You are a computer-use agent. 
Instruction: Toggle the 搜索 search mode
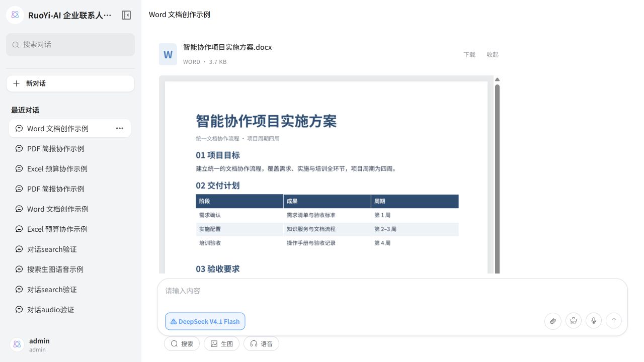[x=182, y=344]
